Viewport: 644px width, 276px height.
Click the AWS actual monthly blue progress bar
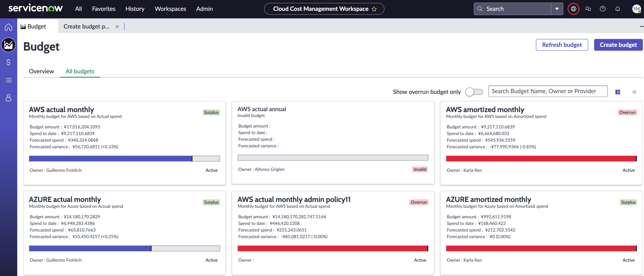pos(125,159)
